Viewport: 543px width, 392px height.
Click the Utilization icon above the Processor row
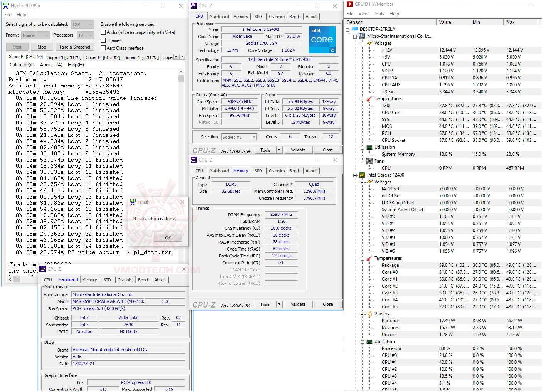[x=369, y=342]
